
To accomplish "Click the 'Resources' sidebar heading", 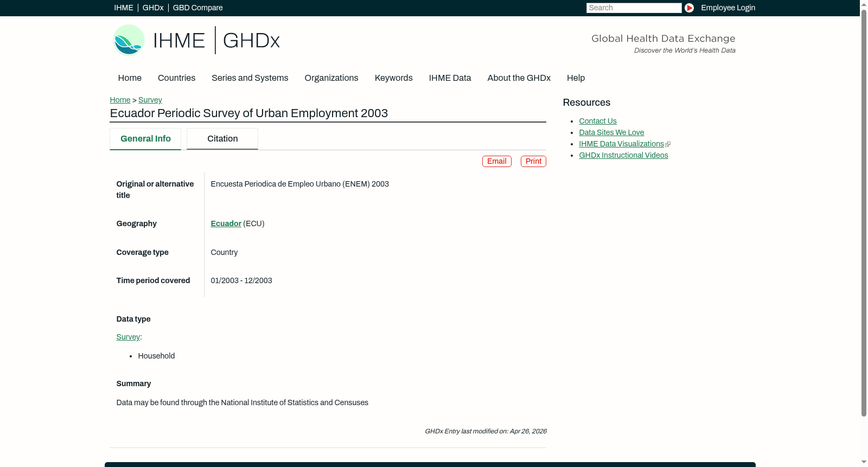I will pyautogui.click(x=586, y=103).
